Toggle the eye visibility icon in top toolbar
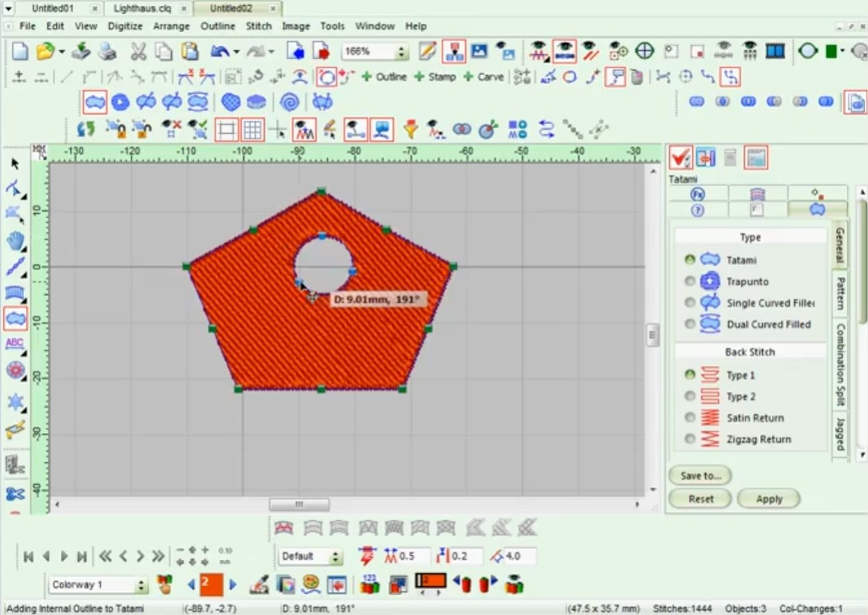868x615 pixels. click(x=564, y=51)
